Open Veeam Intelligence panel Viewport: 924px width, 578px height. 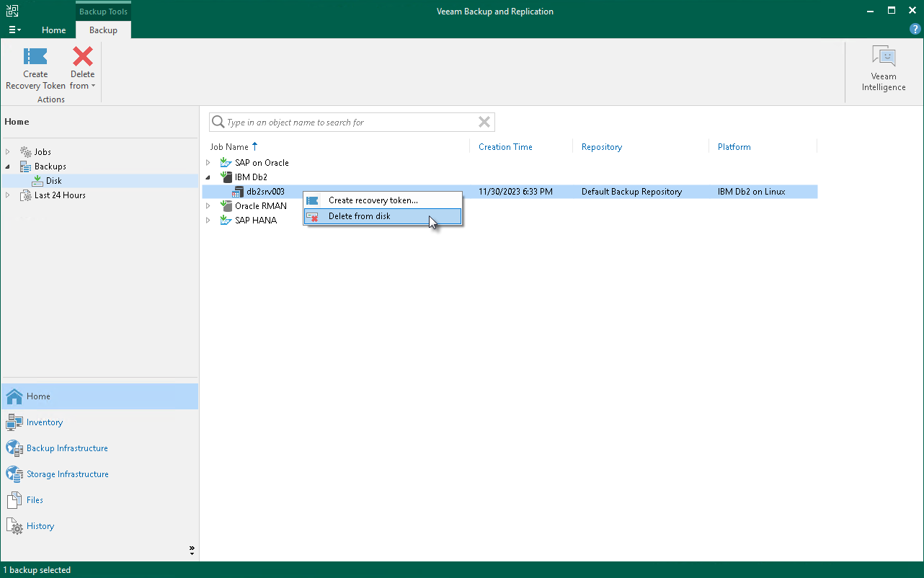point(884,68)
